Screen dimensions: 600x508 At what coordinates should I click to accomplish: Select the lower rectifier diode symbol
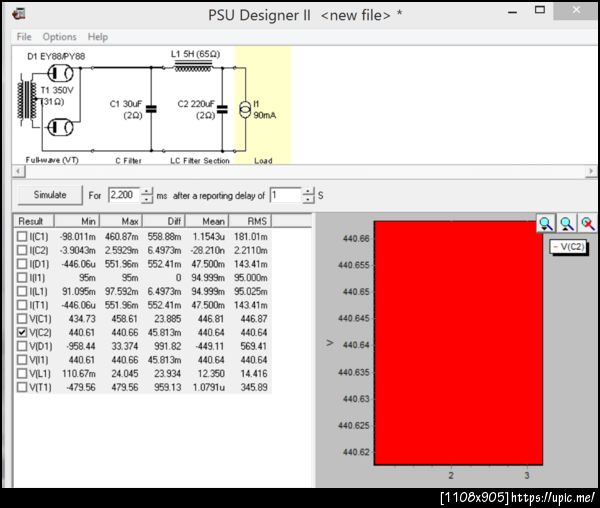coord(60,127)
